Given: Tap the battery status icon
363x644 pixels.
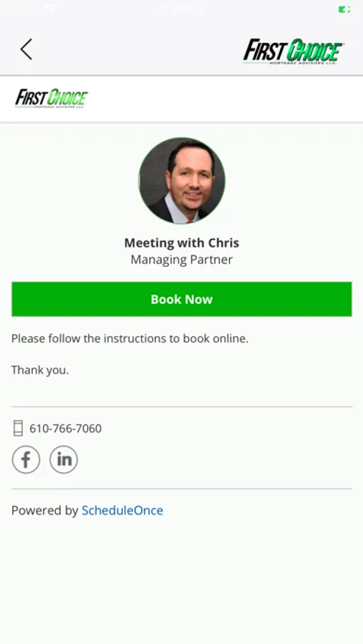Looking at the screenshot, I should 344,9.
